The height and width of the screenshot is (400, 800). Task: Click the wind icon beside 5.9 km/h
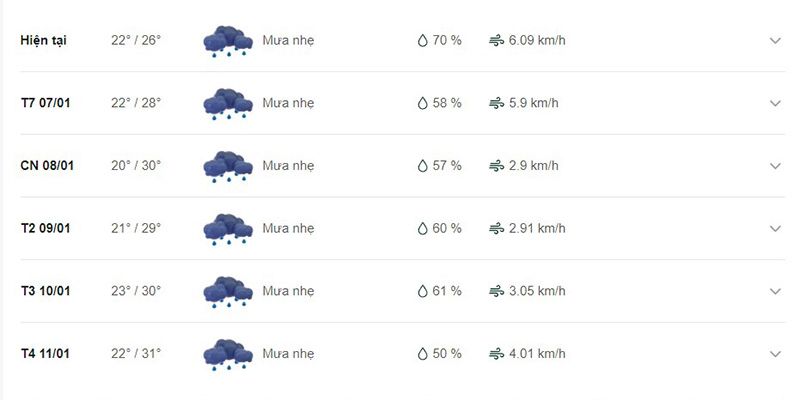pyautogui.click(x=496, y=104)
